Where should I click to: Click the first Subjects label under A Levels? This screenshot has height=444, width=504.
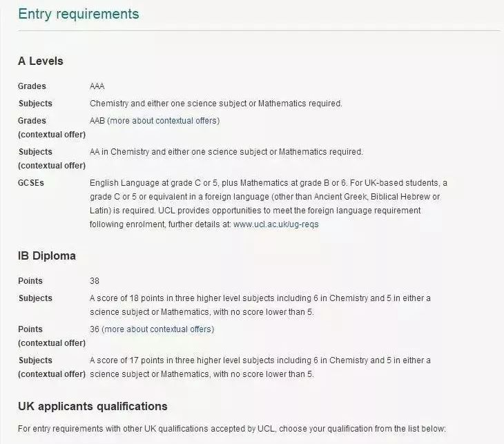click(35, 104)
